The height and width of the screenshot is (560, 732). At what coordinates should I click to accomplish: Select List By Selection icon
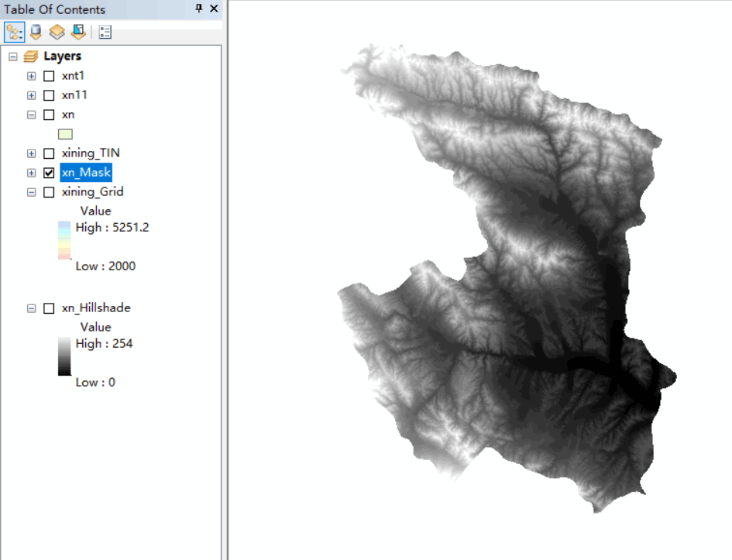click(x=78, y=33)
